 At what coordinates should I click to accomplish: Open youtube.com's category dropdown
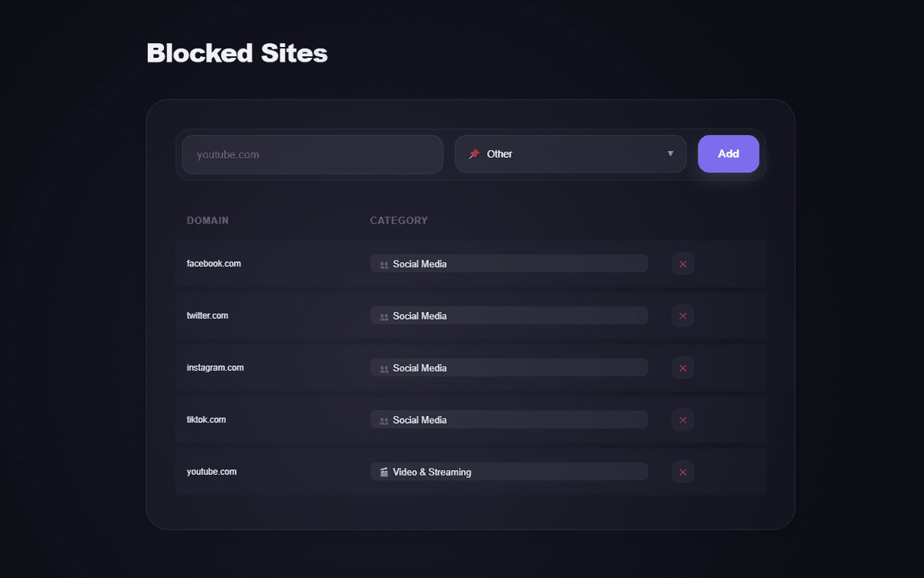click(508, 471)
